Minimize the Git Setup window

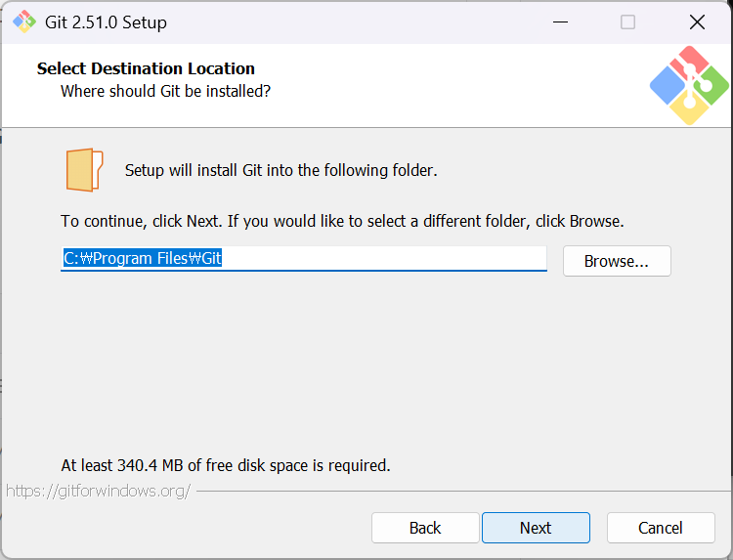[560, 22]
